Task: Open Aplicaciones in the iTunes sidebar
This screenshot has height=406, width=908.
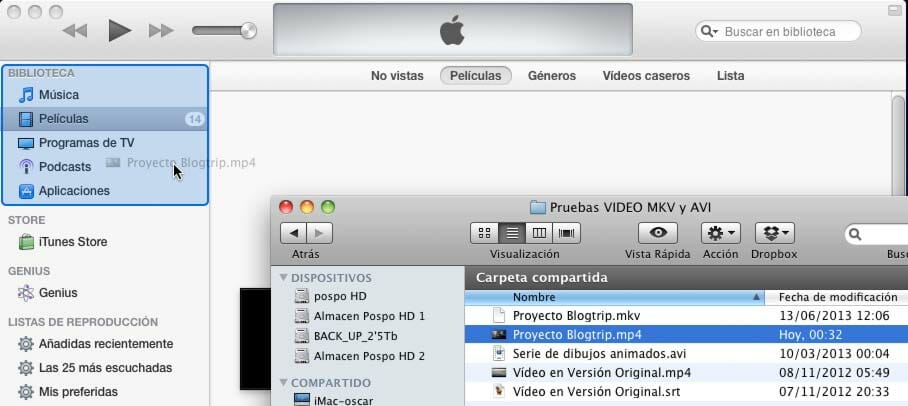Action: point(105,191)
